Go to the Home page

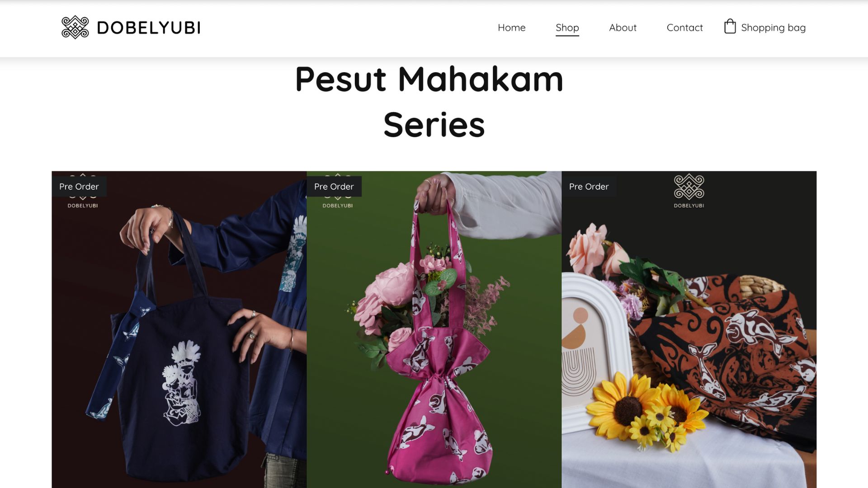tap(511, 28)
